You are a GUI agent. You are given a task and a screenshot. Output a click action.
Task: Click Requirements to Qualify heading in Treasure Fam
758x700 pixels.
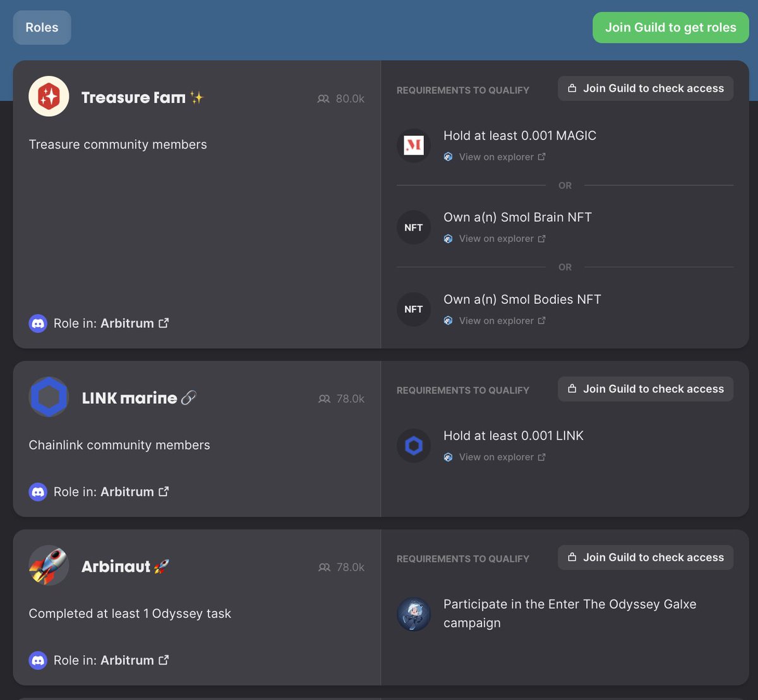pos(463,90)
